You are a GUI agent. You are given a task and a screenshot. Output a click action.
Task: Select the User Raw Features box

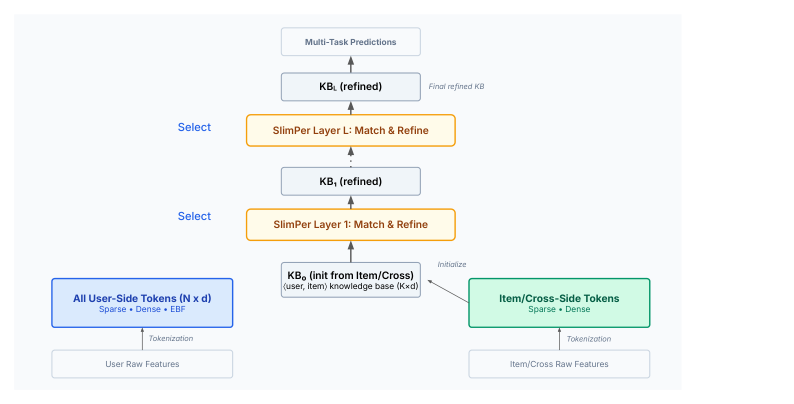pyautogui.click(x=142, y=364)
